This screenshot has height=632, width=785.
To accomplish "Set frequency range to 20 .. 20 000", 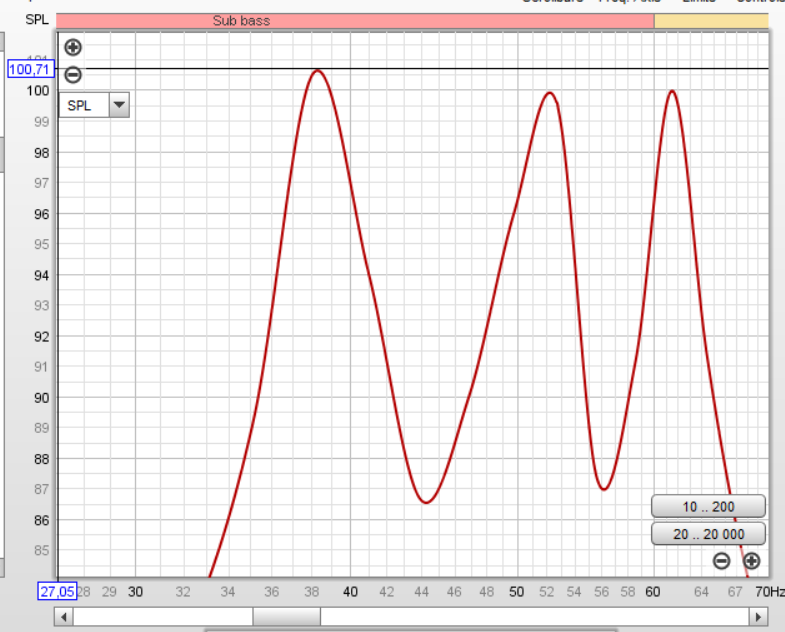I will [708, 534].
